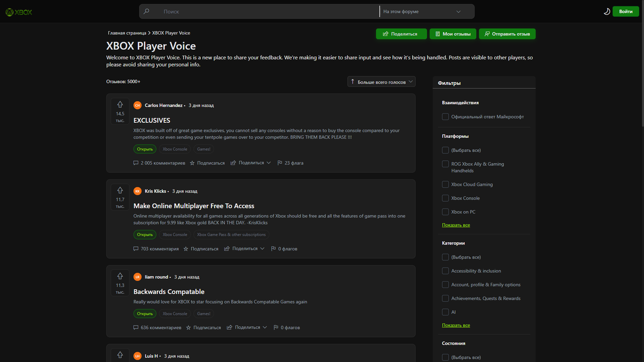
Task: Open Больше всего голосов sort dropdown
Action: (381, 82)
